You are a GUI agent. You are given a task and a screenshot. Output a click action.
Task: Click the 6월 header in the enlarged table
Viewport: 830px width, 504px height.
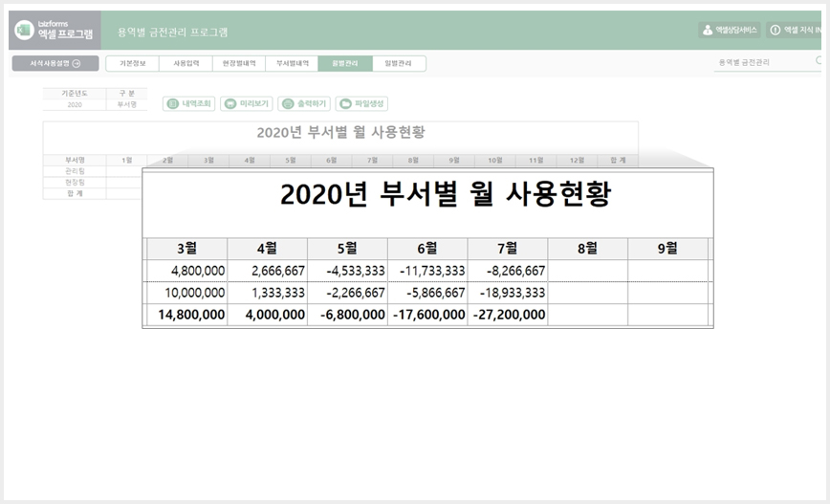[427, 249]
